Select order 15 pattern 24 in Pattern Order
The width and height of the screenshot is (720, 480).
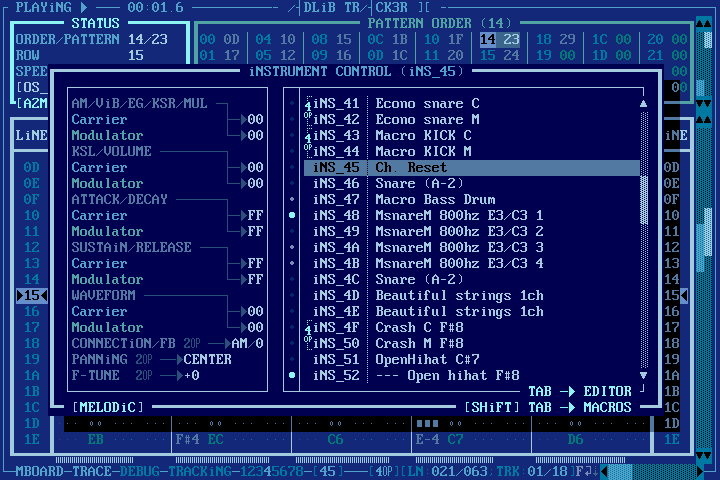point(500,56)
